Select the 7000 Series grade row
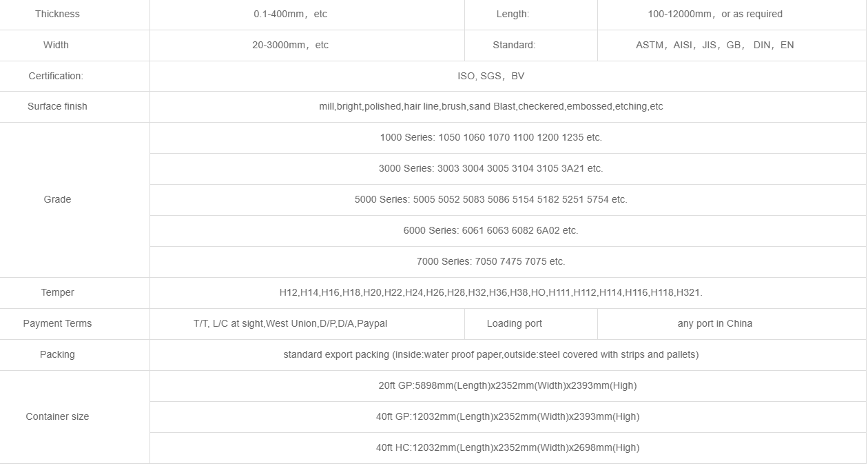Viewport: 868px width, 466px height. tap(490, 261)
